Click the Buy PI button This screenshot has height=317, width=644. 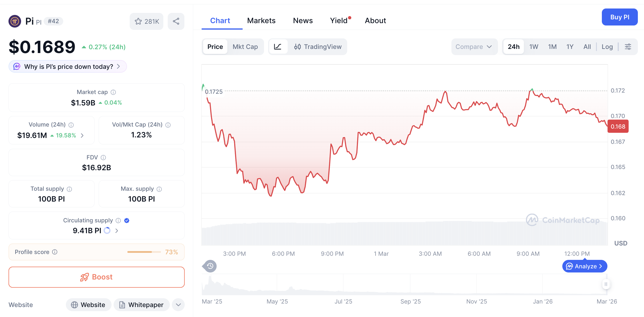(x=620, y=17)
